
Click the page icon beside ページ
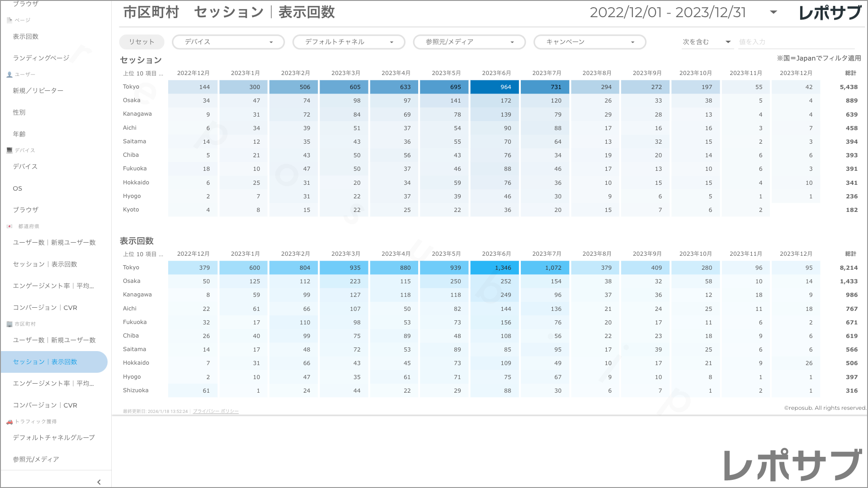[9, 20]
